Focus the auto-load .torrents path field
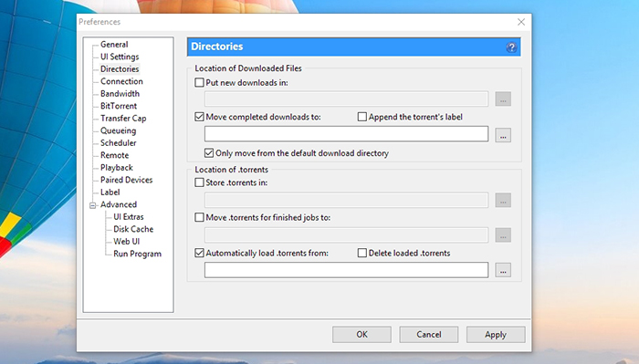 point(346,270)
